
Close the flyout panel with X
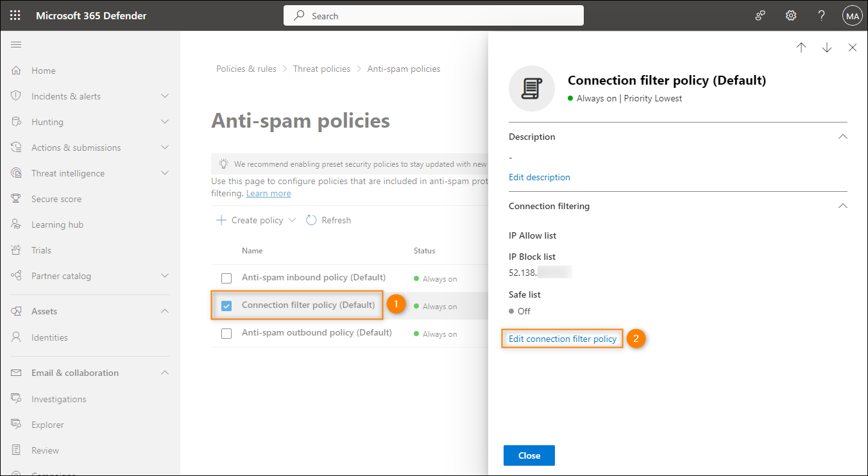coord(852,47)
